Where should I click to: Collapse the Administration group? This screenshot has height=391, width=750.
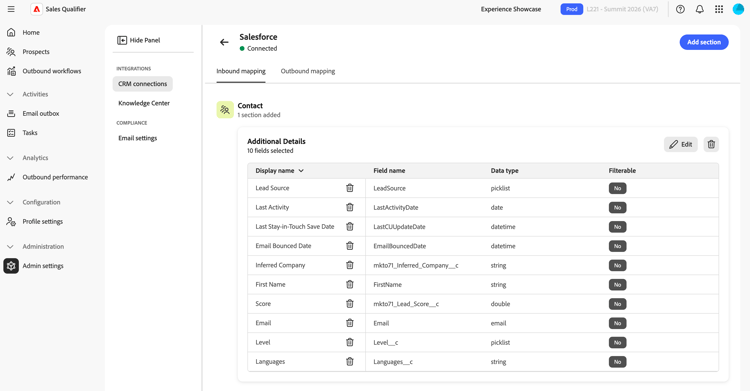(x=10, y=246)
